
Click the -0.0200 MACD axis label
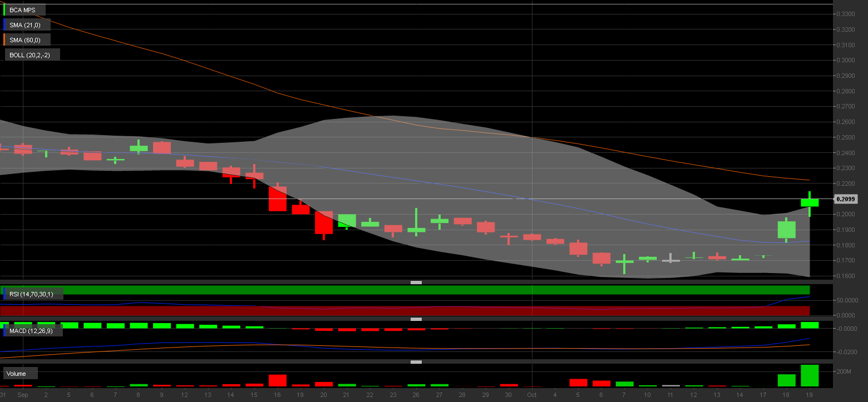[847, 352]
